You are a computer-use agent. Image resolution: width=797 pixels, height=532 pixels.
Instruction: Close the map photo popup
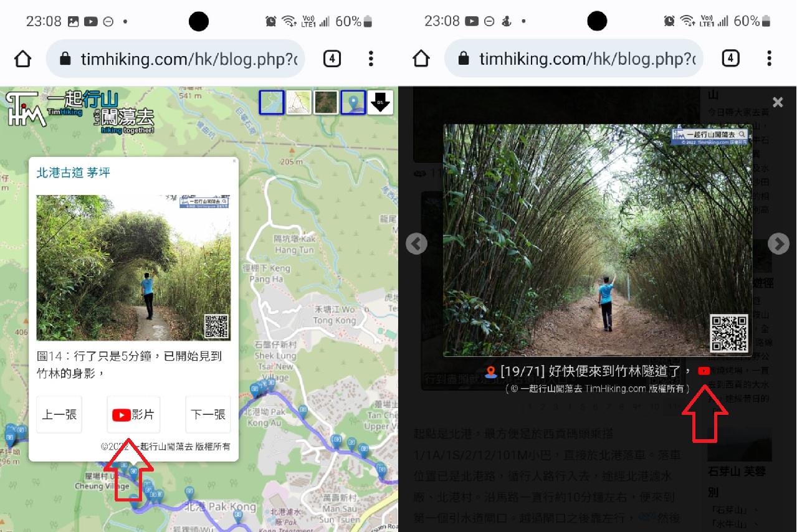tap(234, 161)
